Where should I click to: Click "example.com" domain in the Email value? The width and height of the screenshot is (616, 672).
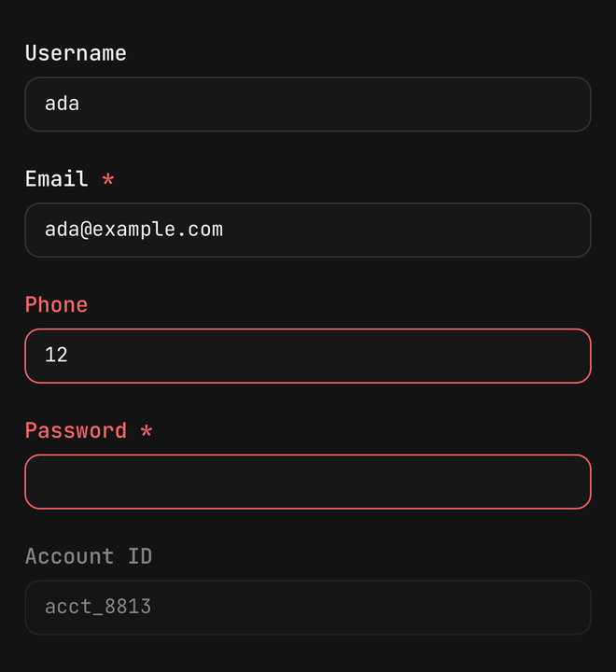[x=158, y=230]
